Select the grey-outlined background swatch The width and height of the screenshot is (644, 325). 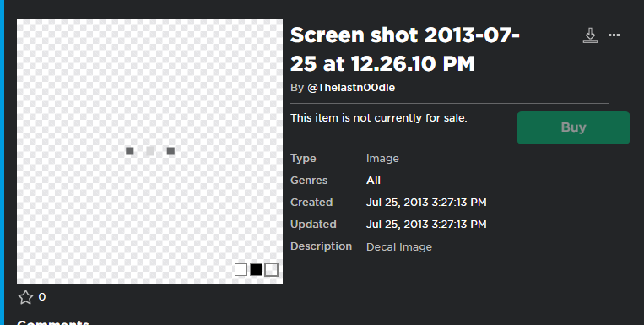click(x=272, y=269)
